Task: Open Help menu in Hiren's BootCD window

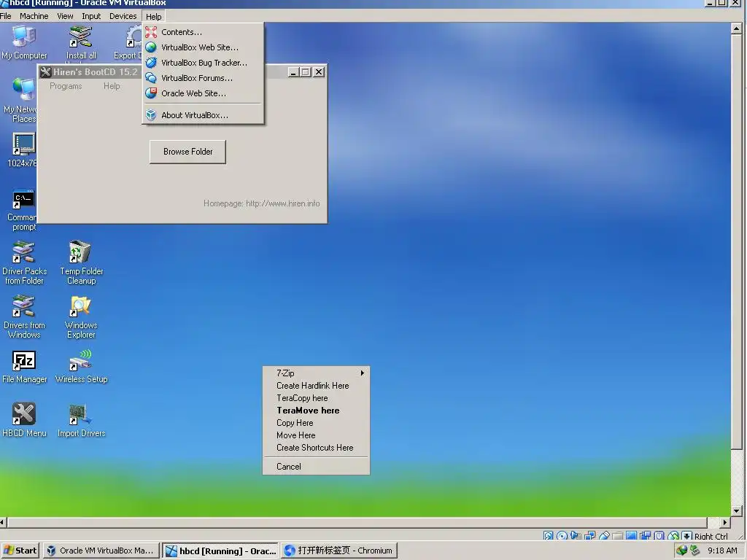Action: tap(112, 86)
